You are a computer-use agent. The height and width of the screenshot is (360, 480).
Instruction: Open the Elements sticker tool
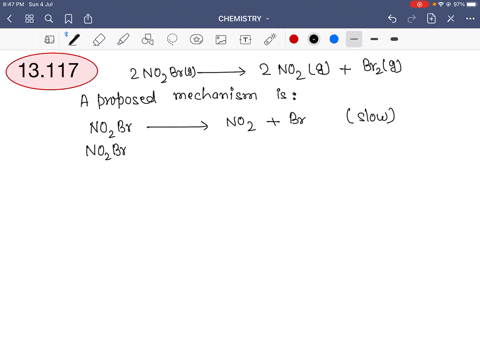coord(196,40)
